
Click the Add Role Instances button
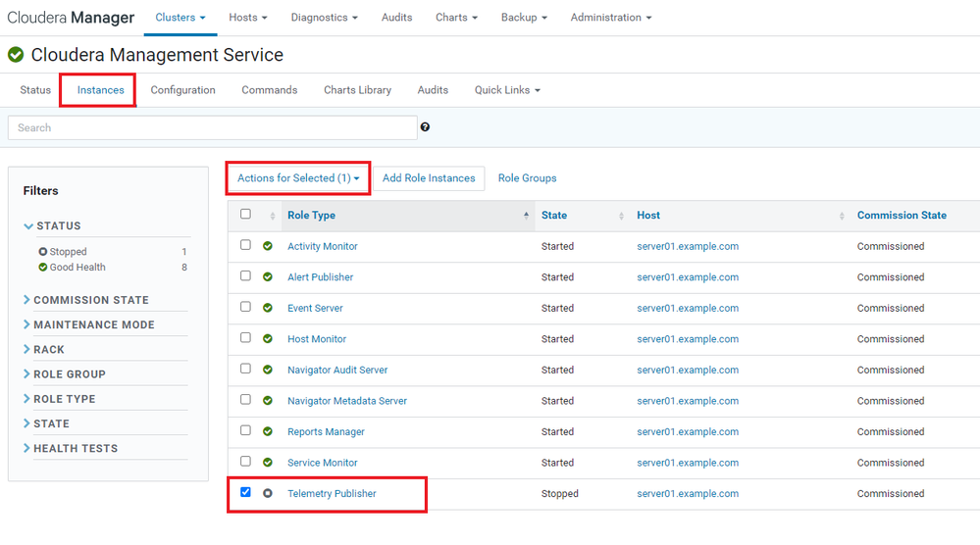coord(429,178)
